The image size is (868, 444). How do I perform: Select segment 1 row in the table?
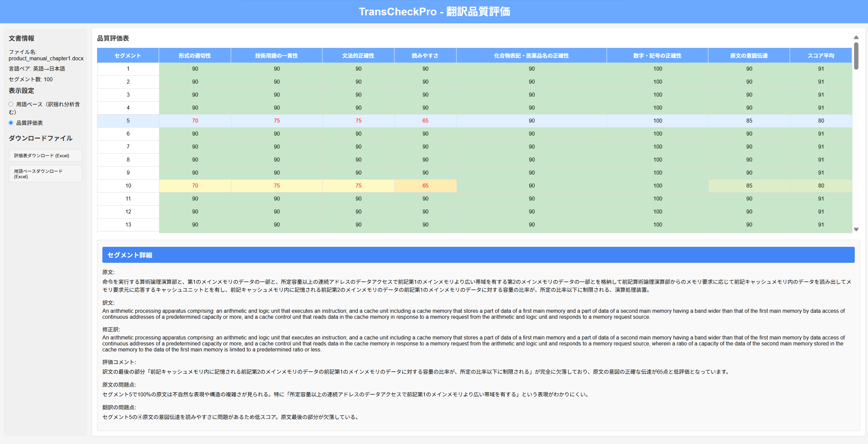128,68
